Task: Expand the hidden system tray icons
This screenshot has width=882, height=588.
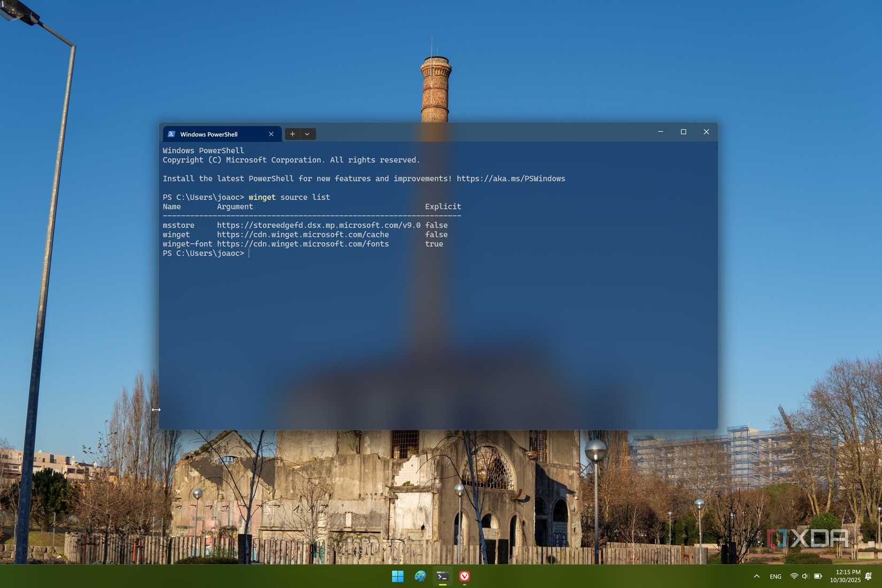Action: [756, 576]
